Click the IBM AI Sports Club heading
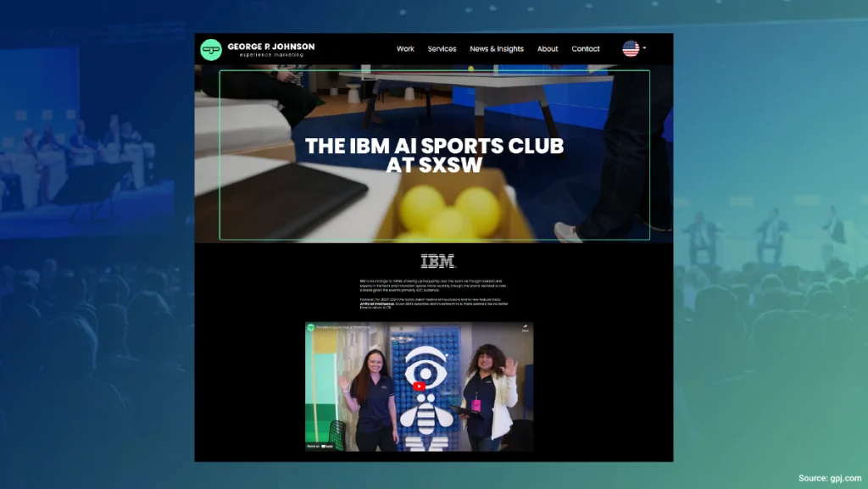Image resolution: width=868 pixels, height=489 pixels. click(x=434, y=155)
